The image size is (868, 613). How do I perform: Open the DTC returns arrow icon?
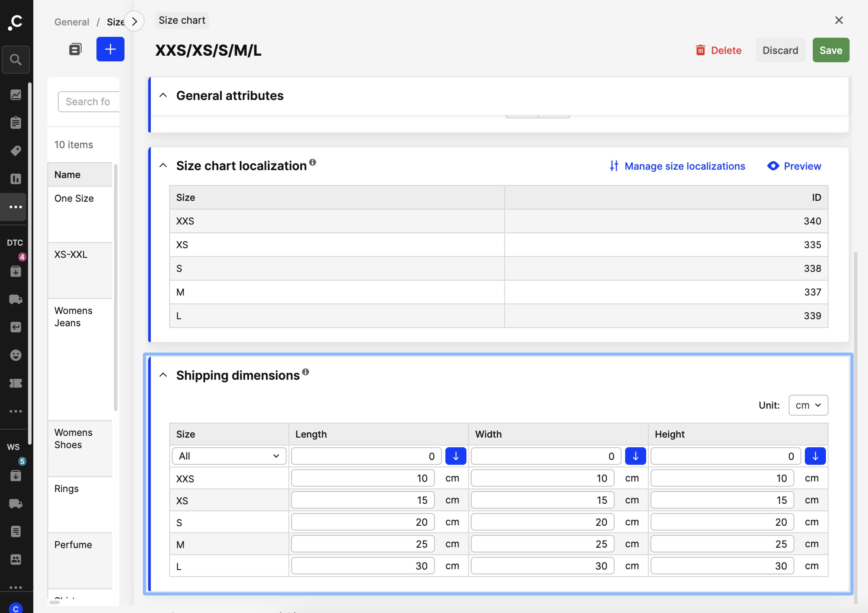tap(16, 327)
